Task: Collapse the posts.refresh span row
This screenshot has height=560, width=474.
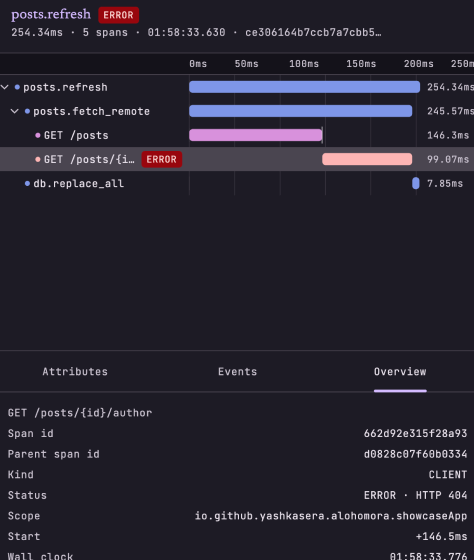Action: (x=5, y=87)
